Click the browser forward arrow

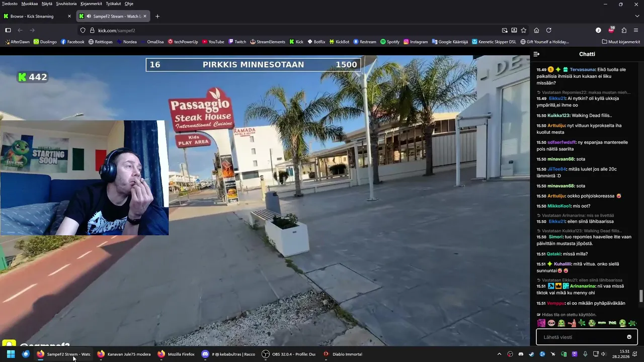[x=32, y=30]
